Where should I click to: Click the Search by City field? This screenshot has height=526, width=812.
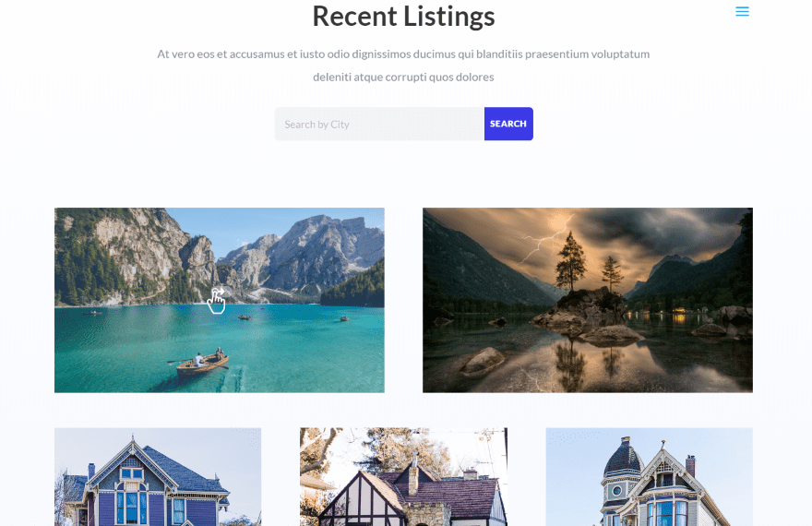pos(379,124)
